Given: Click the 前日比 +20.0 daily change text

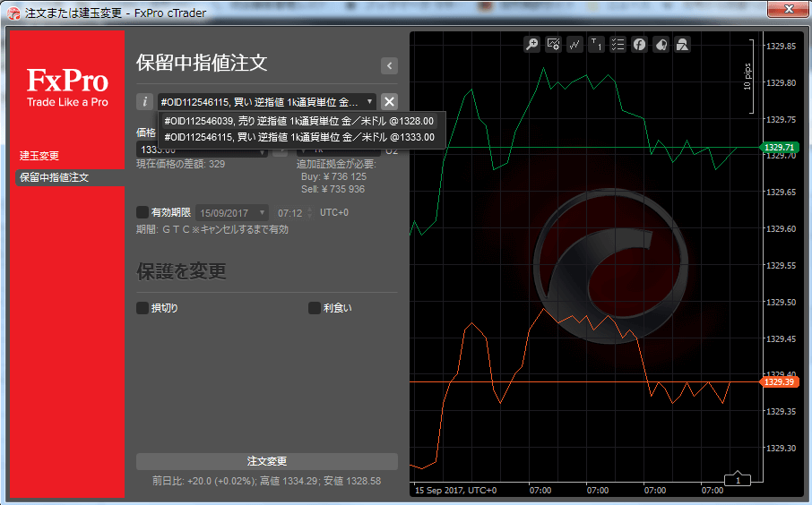Looking at the screenshot, I should (x=267, y=481).
